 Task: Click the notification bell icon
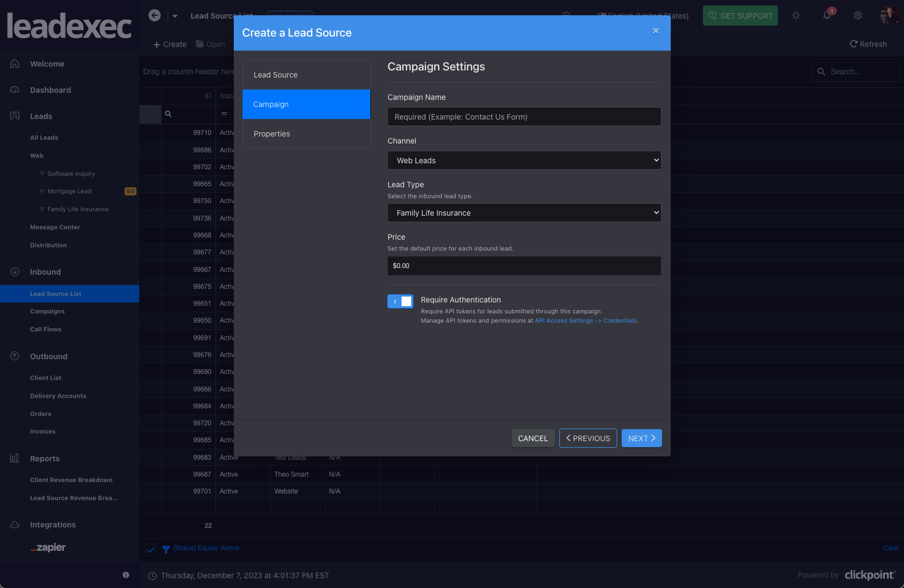click(x=827, y=16)
